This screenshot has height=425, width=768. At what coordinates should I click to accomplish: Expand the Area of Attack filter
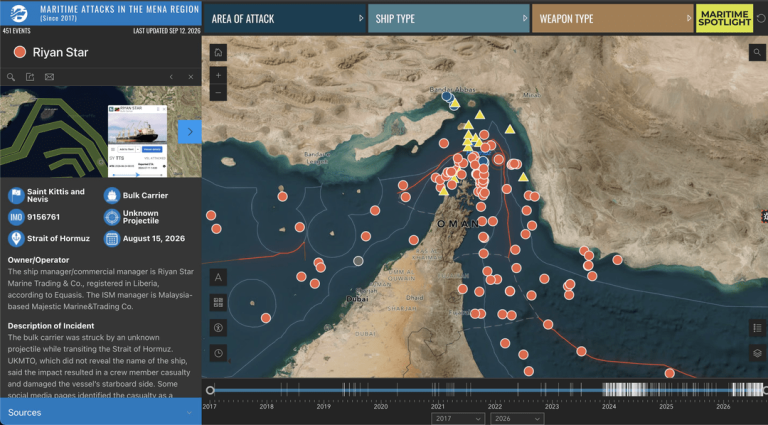click(x=284, y=19)
